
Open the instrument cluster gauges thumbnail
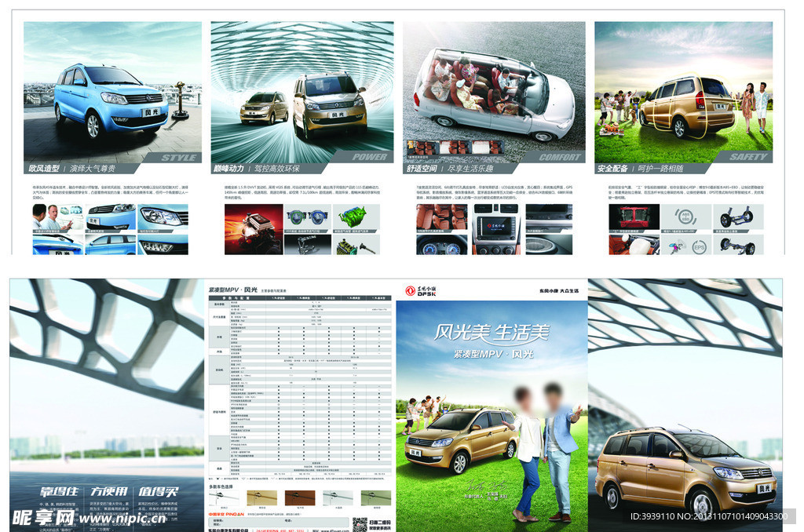point(441,245)
